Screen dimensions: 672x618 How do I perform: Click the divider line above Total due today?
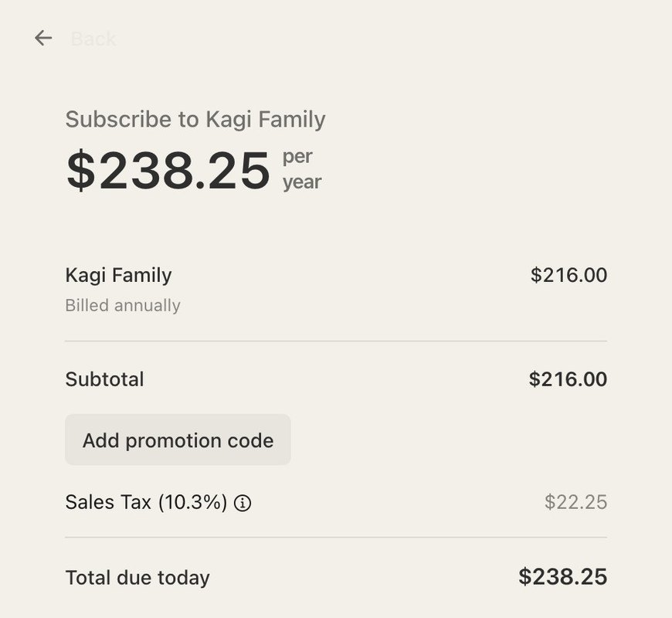336,537
